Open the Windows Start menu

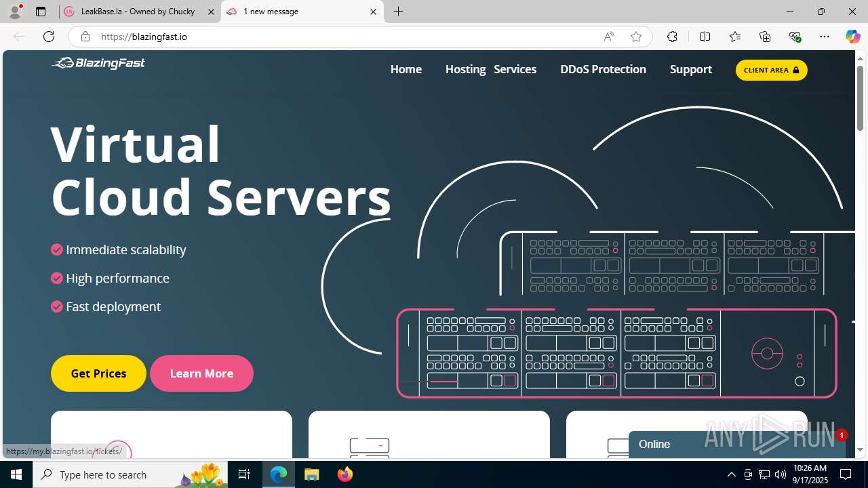pyautogui.click(x=16, y=474)
